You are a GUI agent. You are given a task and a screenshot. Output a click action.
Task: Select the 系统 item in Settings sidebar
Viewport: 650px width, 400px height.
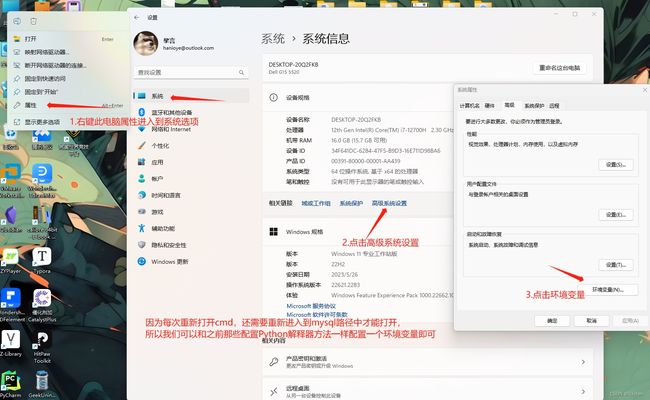pos(191,96)
